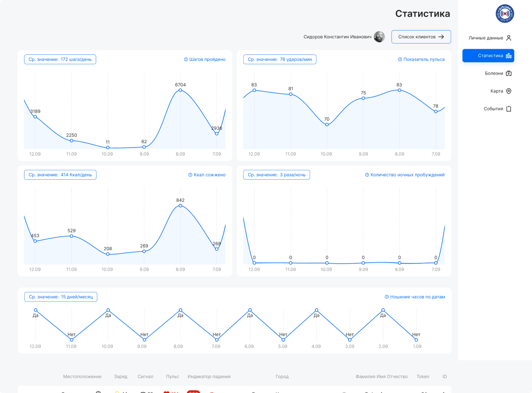Click help icon next to Ккал сожжено

point(190,175)
